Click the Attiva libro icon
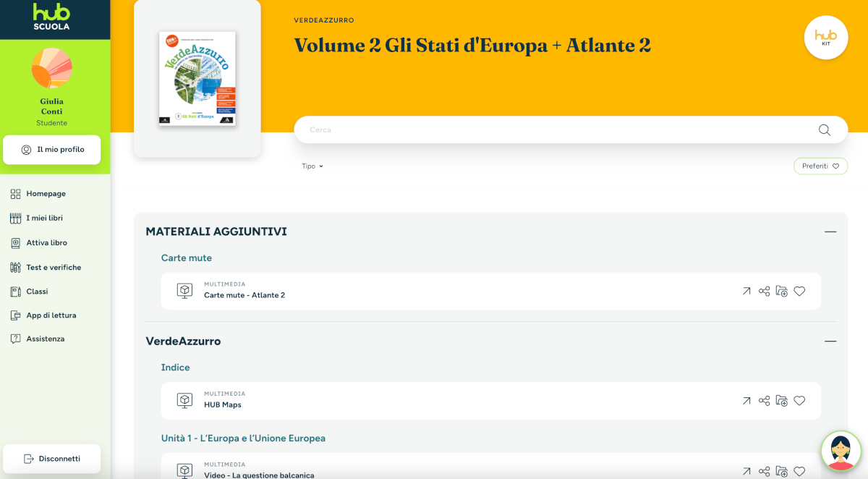 tap(15, 243)
